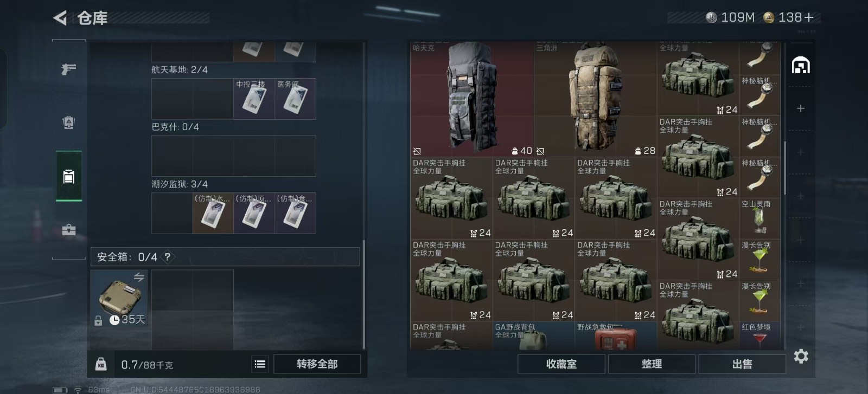Viewport: 868px width, 394px height.
Task: Select the 中控三楼 keycard item
Action: point(254,99)
